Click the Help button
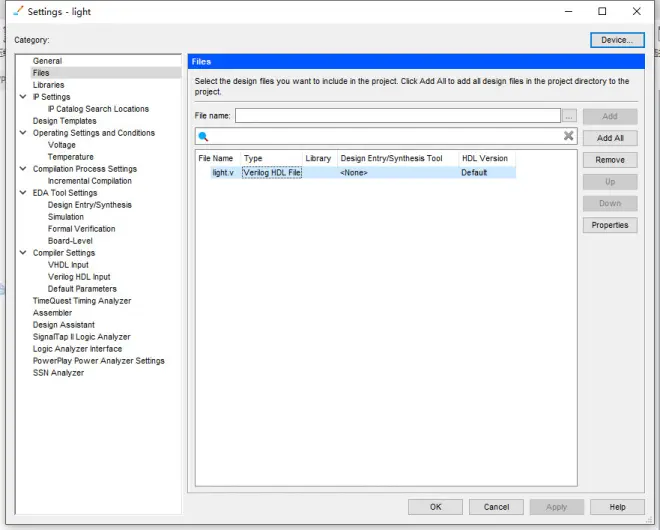This screenshot has height=530, width=660. (x=617, y=507)
